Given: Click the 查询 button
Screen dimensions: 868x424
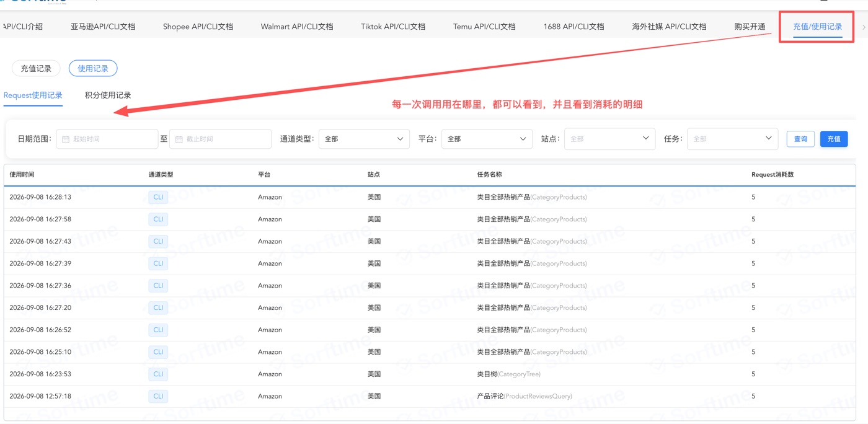Looking at the screenshot, I should (x=800, y=139).
